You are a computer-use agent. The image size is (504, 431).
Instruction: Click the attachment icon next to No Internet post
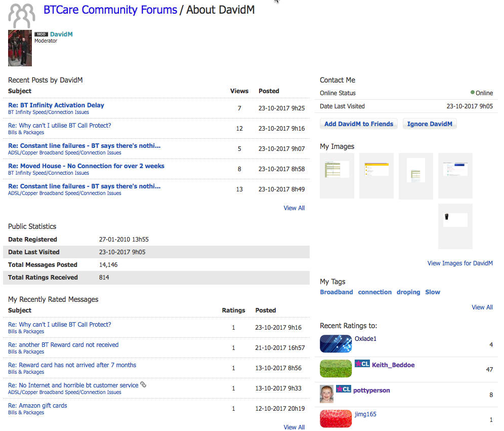[x=143, y=384]
